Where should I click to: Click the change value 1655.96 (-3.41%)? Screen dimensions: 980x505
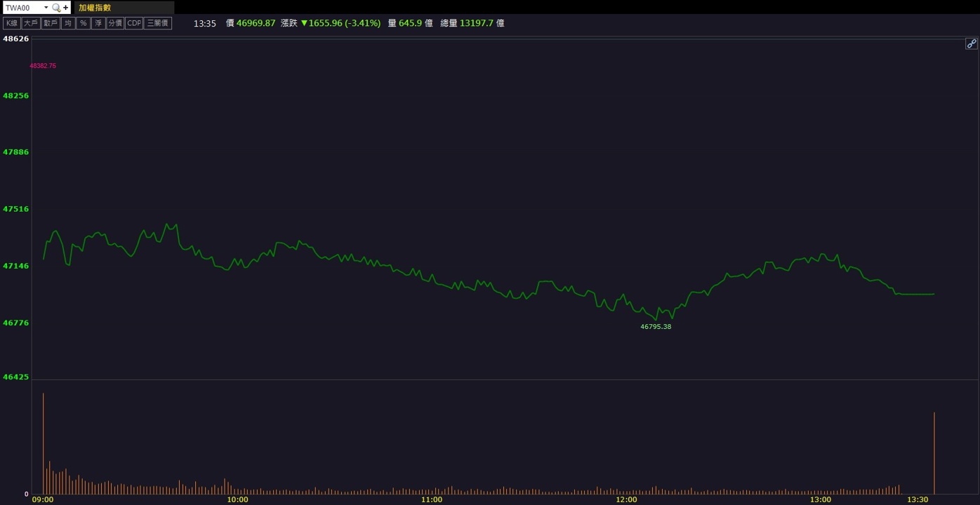(345, 23)
